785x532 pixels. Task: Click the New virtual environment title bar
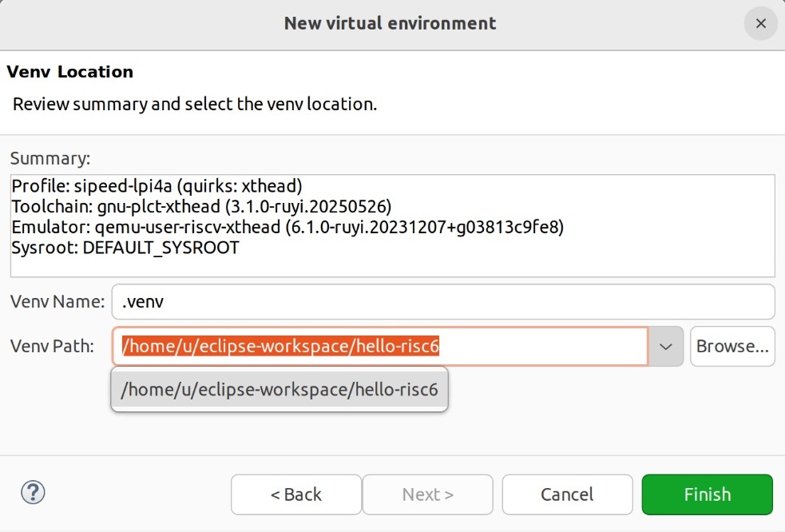coord(389,23)
